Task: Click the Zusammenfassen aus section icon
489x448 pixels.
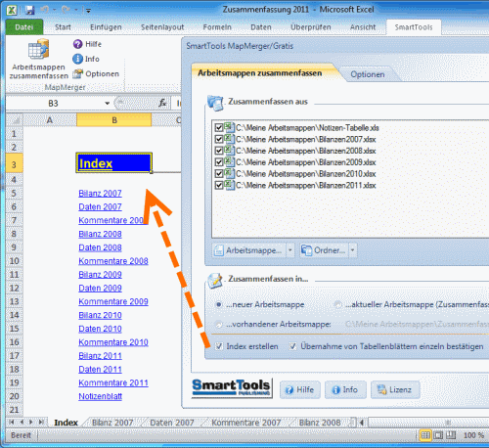Action: (x=215, y=103)
